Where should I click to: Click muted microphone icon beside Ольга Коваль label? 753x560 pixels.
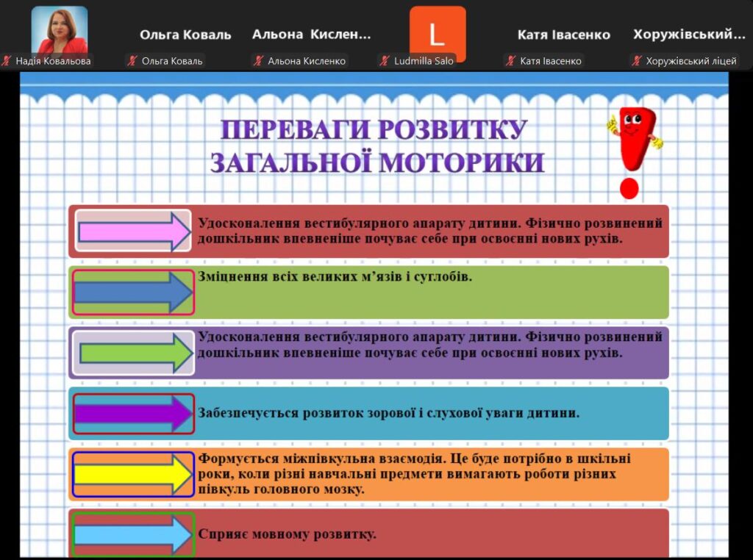click(133, 61)
